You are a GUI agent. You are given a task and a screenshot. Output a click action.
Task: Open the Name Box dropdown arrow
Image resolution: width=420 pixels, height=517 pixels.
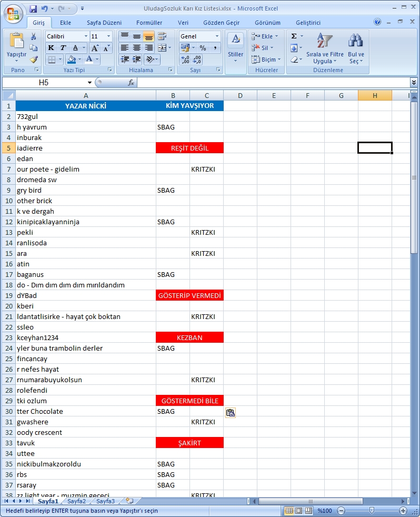tap(89, 83)
